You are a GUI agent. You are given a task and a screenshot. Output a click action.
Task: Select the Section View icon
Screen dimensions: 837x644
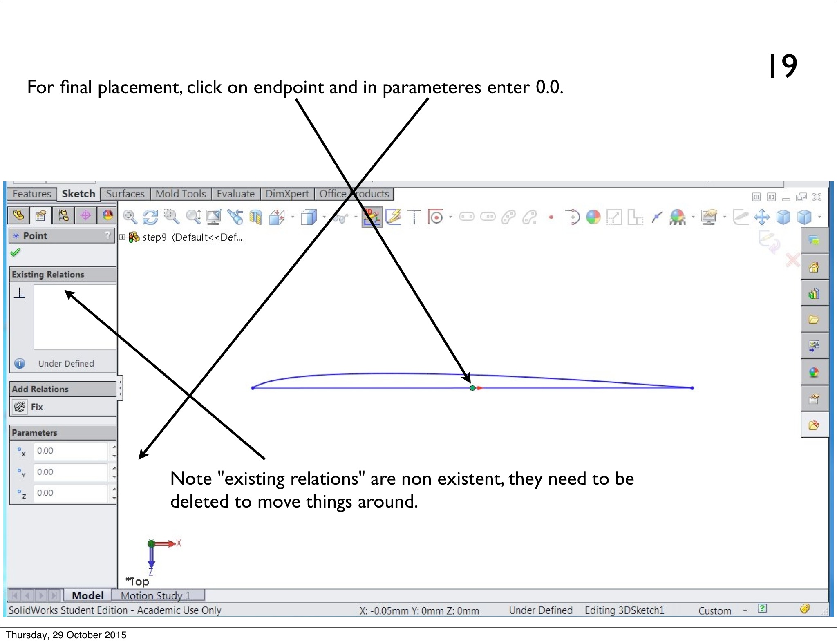coord(256,217)
